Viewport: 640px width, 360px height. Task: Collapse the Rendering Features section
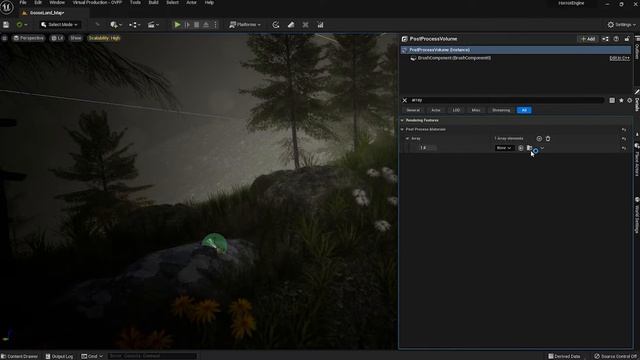402,121
